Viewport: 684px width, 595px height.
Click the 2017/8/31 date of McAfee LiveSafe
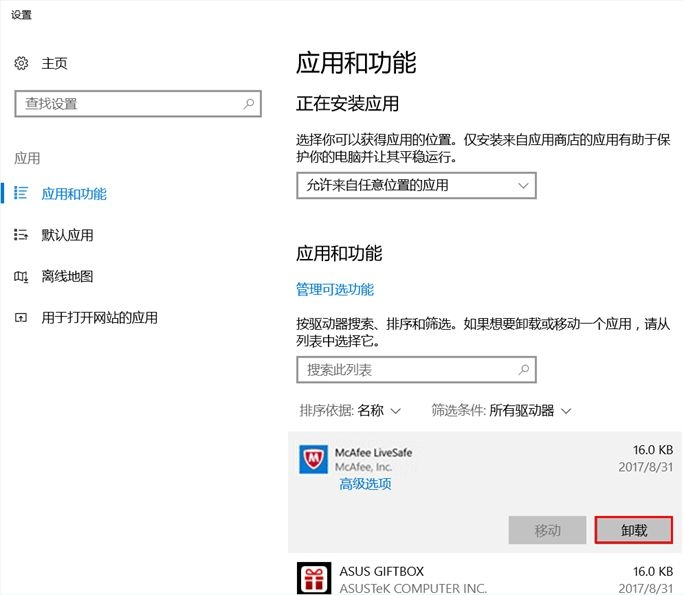point(646,467)
